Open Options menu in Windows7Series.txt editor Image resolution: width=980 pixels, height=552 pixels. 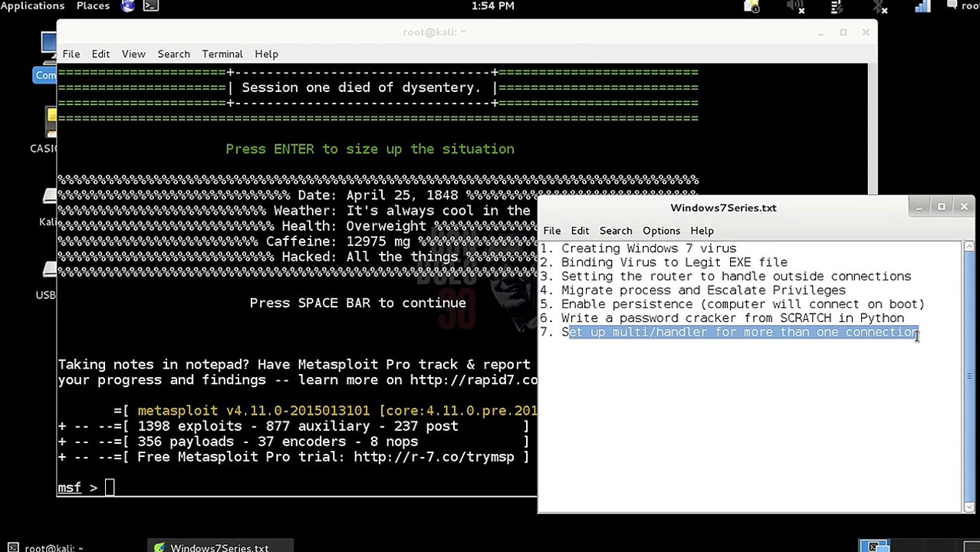661,231
